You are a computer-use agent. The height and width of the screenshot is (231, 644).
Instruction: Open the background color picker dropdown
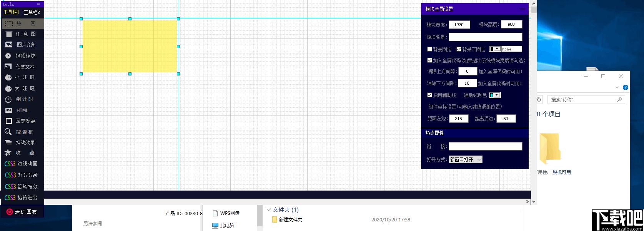click(x=495, y=49)
